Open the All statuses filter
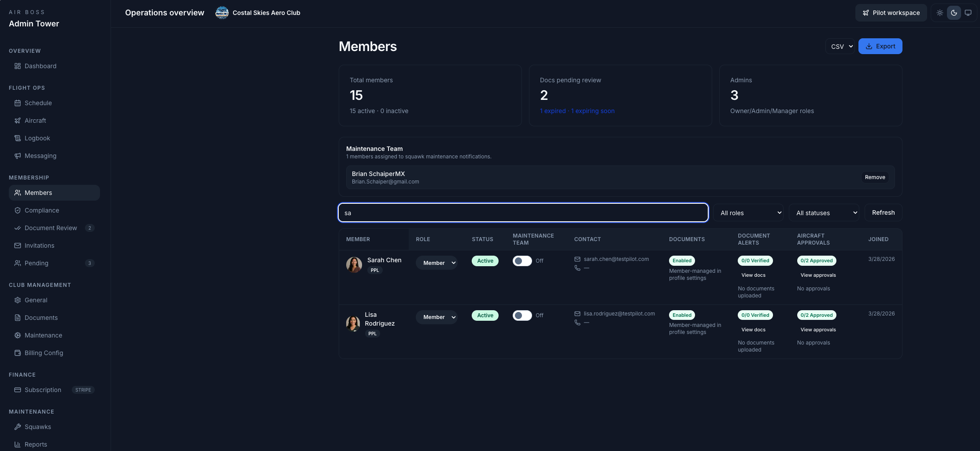980x451 pixels. [x=824, y=213]
